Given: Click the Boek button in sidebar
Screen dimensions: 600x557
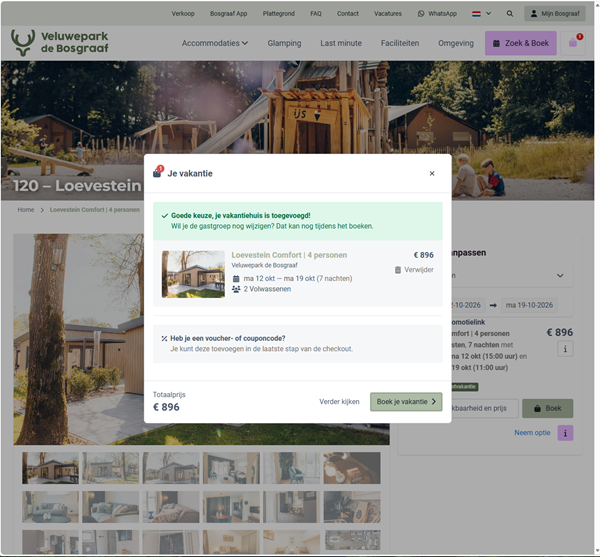Looking at the screenshot, I should (548, 408).
